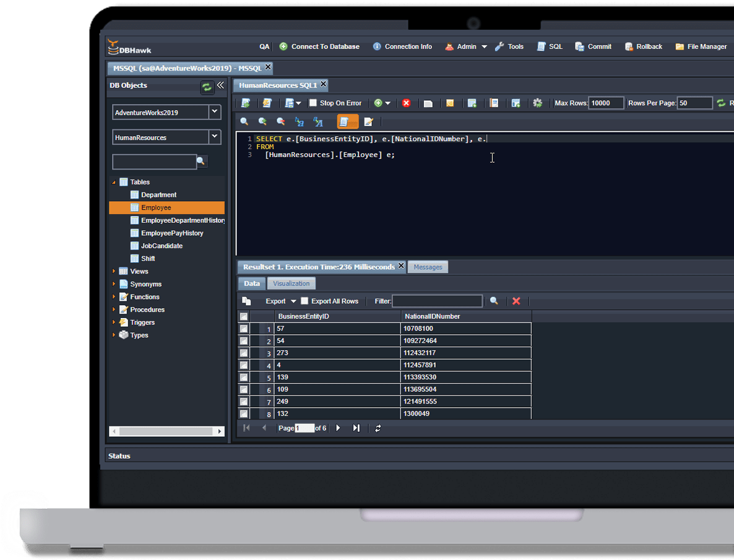This screenshot has height=560, width=734.
Task: Click the blank white page icon in SQL toolbar
Action: point(428,103)
